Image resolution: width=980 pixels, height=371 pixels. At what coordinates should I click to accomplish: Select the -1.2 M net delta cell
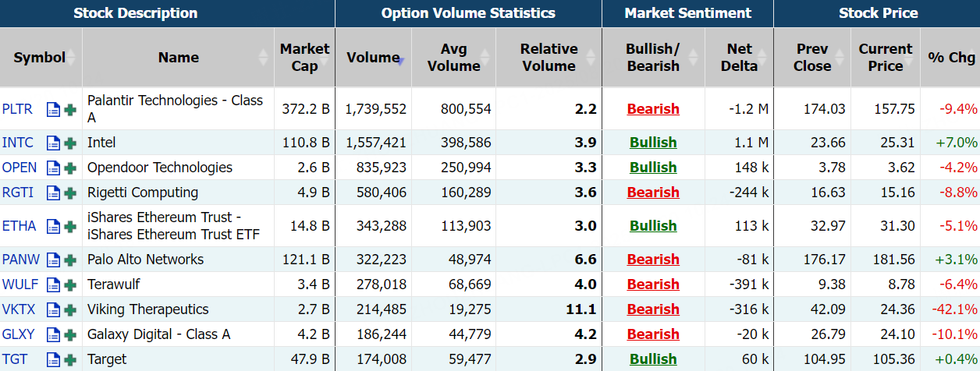click(739, 109)
